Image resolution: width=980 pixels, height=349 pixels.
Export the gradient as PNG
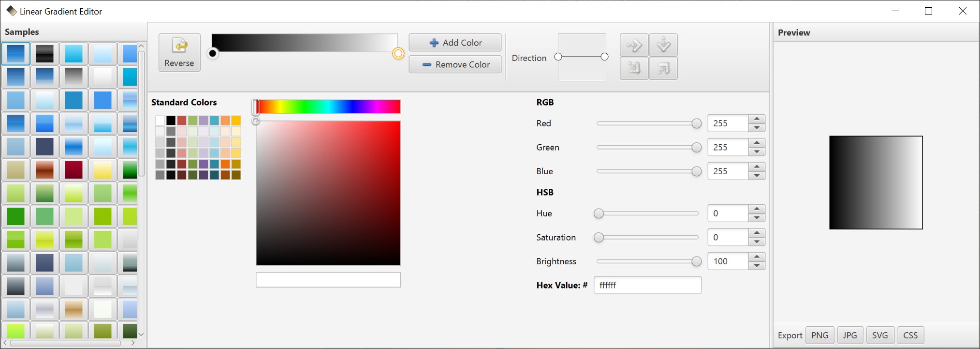click(x=819, y=335)
